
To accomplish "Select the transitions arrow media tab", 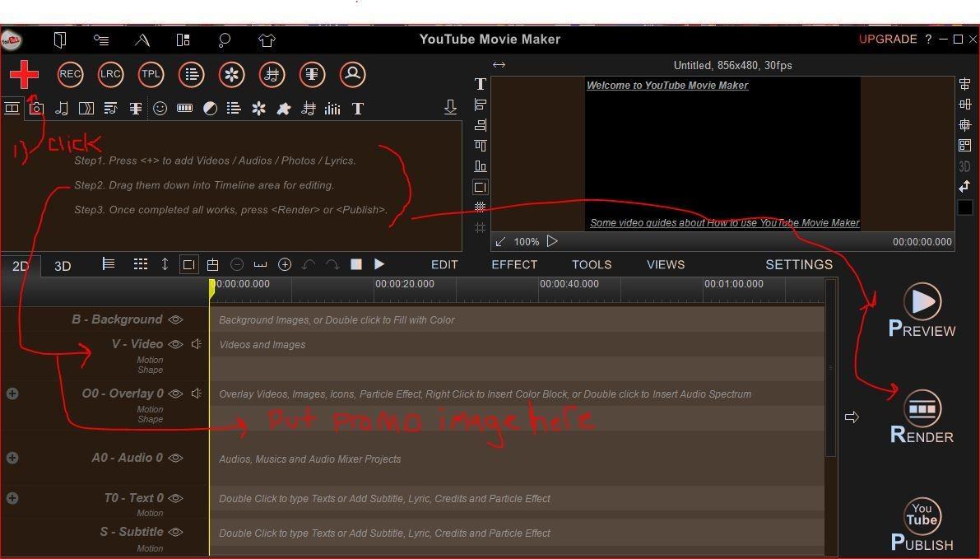I will click(86, 108).
